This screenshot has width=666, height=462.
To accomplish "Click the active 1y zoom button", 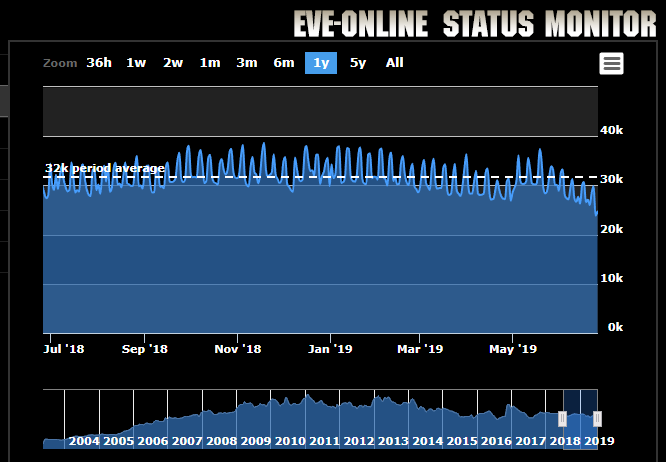I will tap(321, 63).
